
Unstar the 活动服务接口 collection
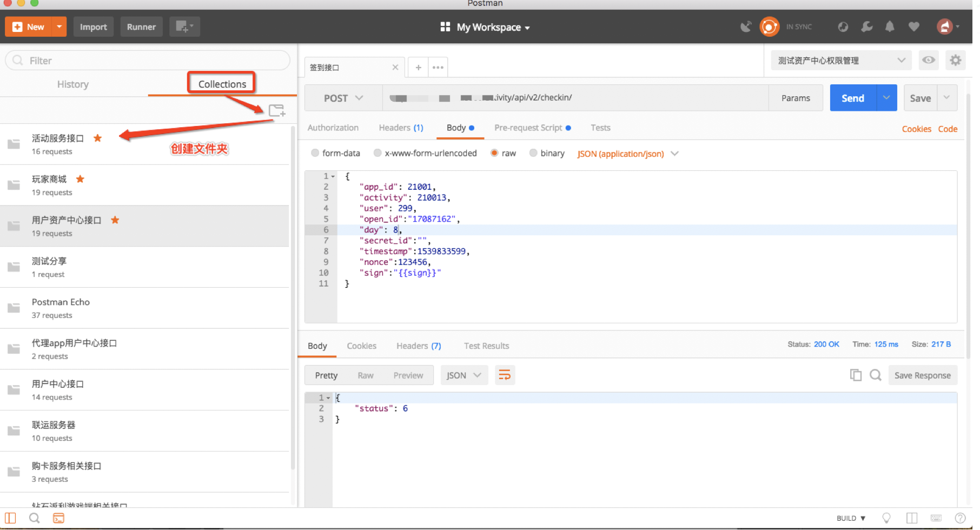pyautogui.click(x=98, y=138)
